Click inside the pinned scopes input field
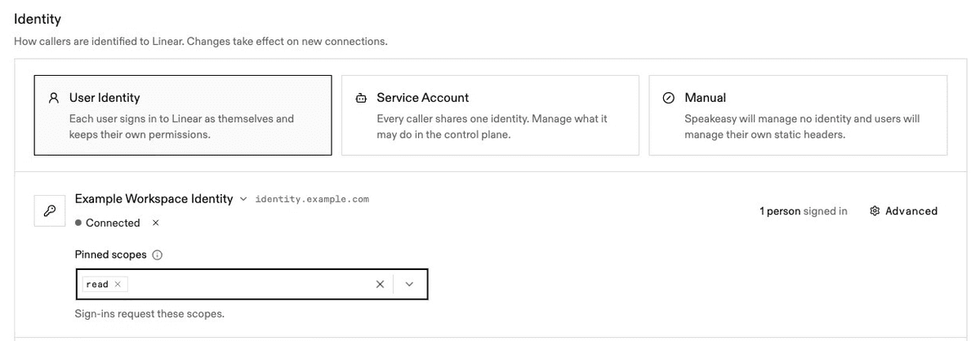 pyautogui.click(x=252, y=284)
